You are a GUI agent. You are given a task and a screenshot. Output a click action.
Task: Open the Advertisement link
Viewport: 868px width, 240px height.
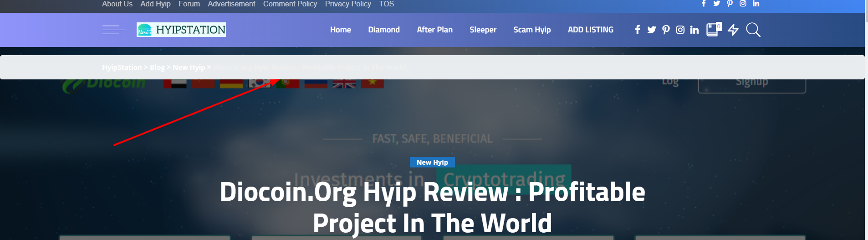point(231,4)
